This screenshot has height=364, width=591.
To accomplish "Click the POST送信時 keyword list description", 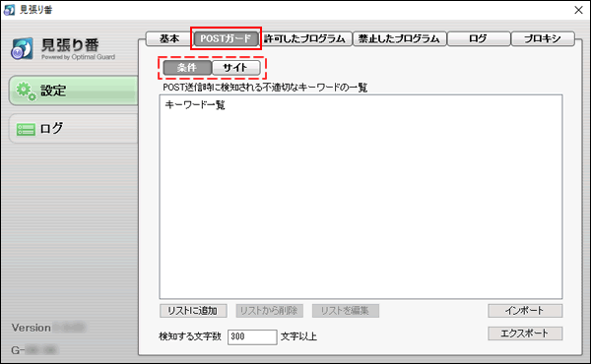I will [265, 88].
